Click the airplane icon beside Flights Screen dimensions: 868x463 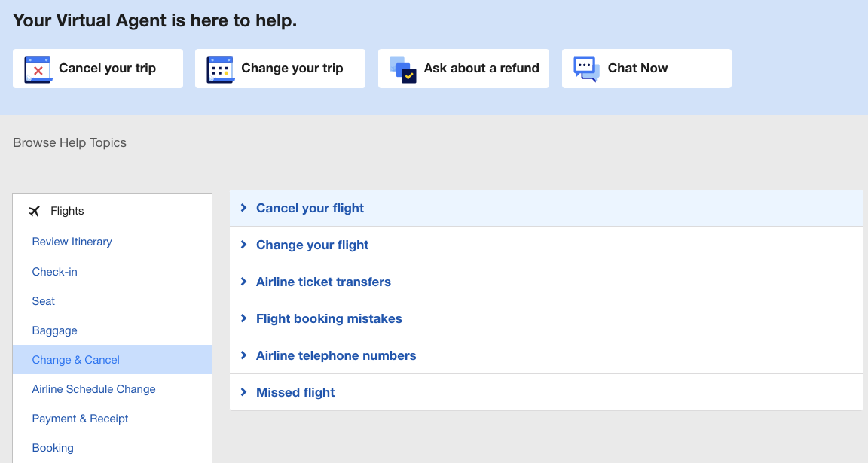click(34, 211)
